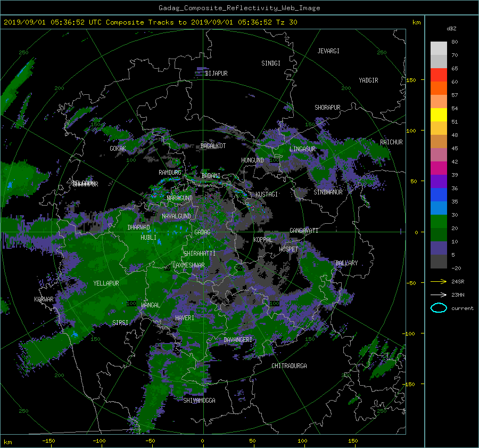The height and width of the screenshot is (448, 479).
Task: Click the purple 10 dBZ legend swatch
Action: [439, 248]
